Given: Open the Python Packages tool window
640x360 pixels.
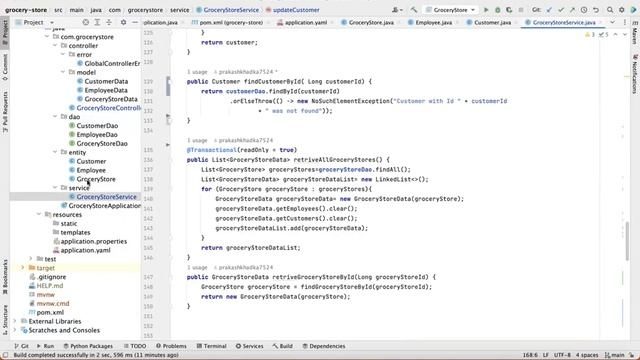Looking at the screenshot, I should click(88, 346).
